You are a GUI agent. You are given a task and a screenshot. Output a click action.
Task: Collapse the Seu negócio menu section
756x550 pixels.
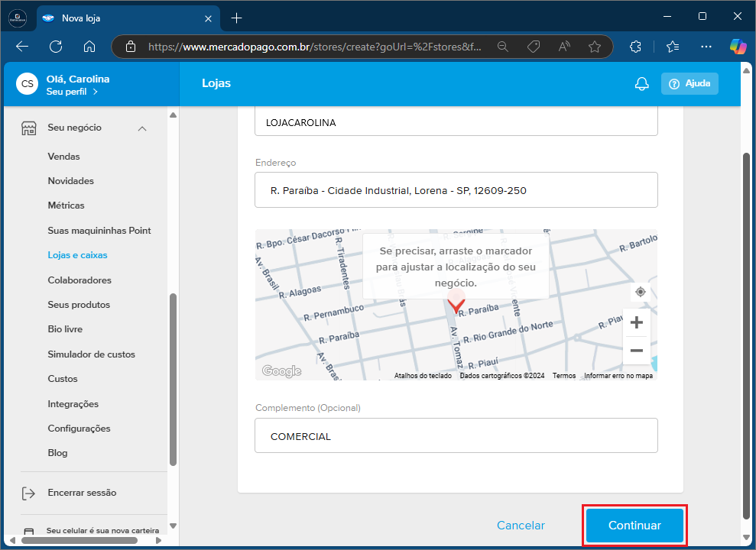(x=142, y=128)
